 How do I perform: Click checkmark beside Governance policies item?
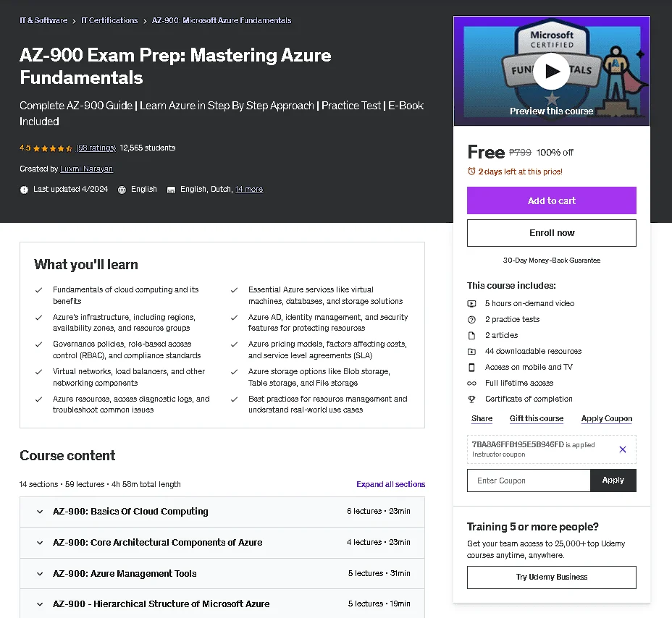38,344
